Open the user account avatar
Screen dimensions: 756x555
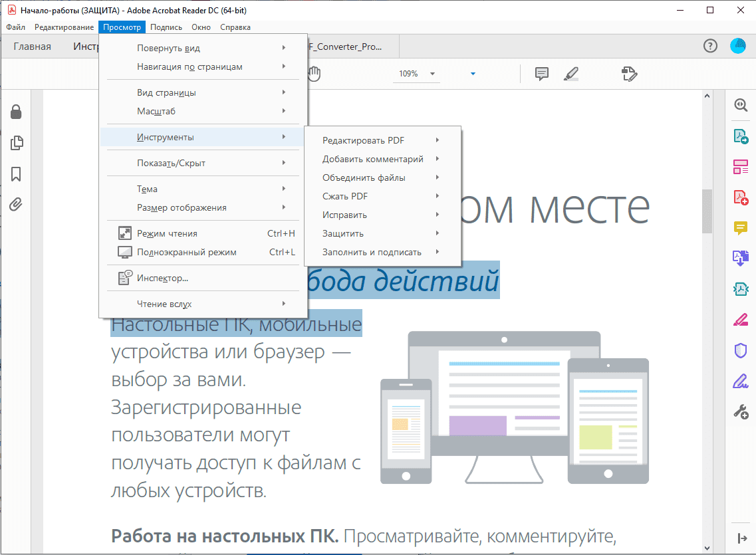click(x=737, y=46)
